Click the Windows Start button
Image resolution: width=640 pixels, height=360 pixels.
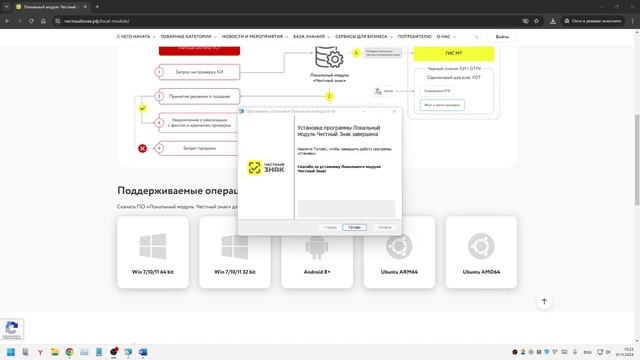tap(11, 352)
